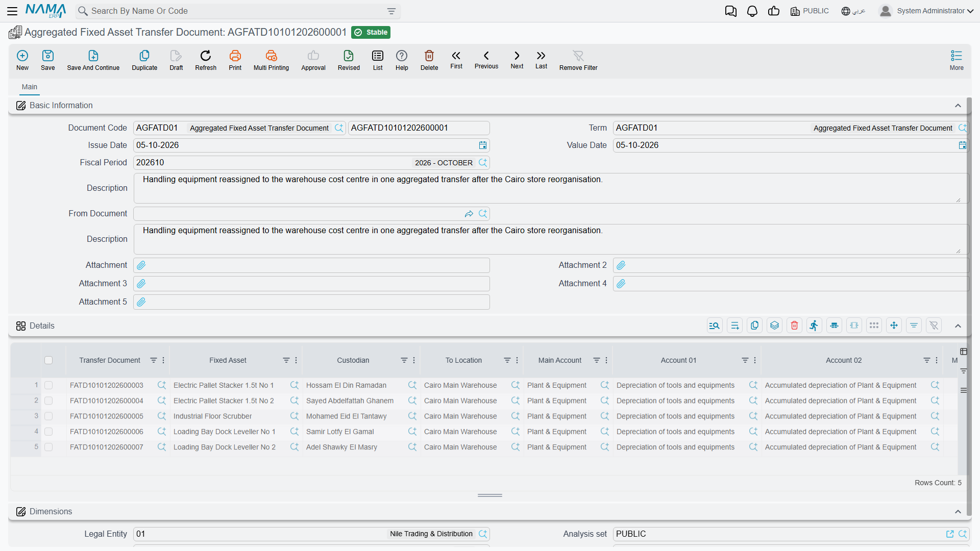Check row 5 checkbox FATD10101202600007
980x551 pixels.
[x=48, y=447]
